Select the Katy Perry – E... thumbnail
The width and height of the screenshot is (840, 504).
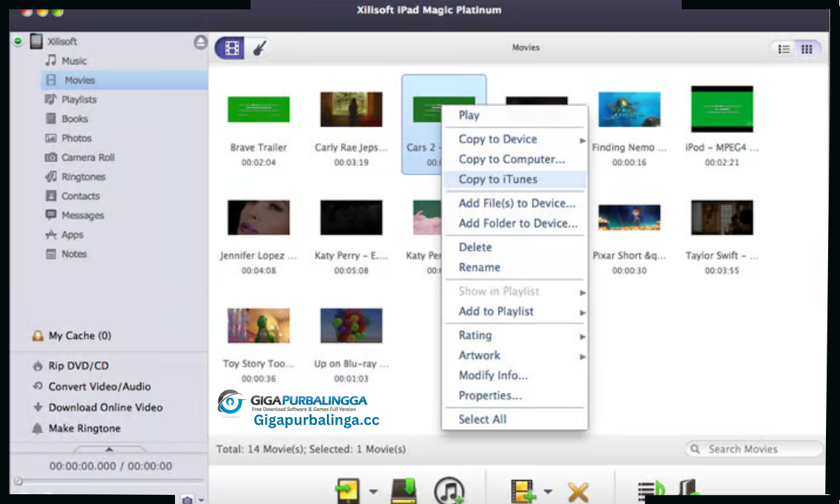[351, 218]
